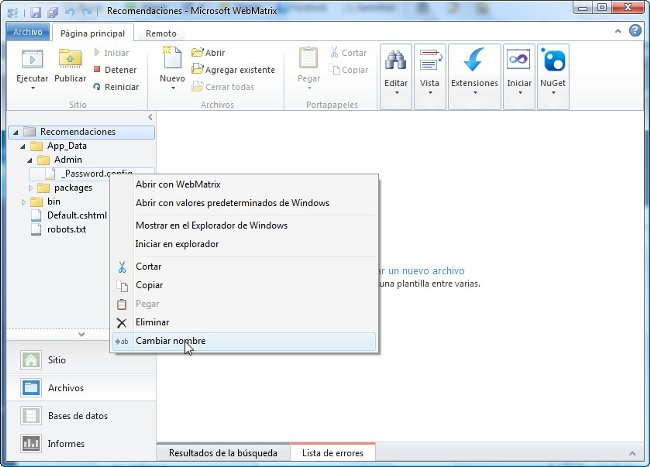The width and height of the screenshot is (650, 467).
Task: Expand the packages folder node
Action: point(31,188)
